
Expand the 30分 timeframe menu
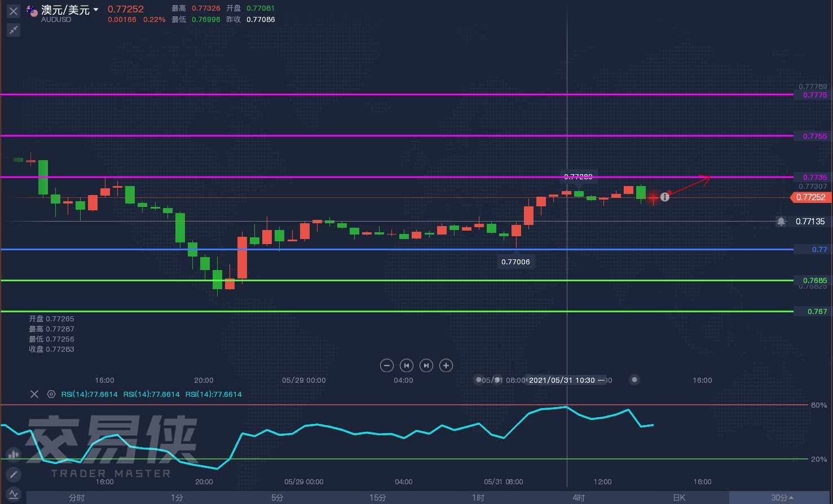[x=782, y=497]
